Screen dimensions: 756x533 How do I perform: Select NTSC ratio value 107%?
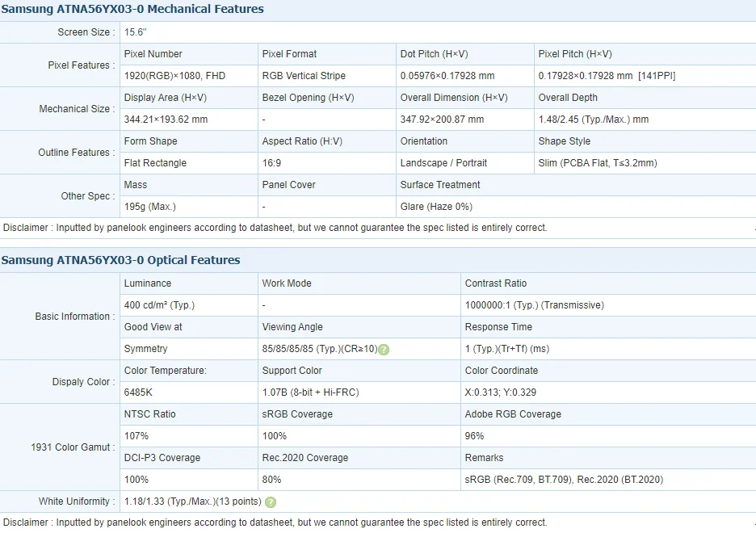pos(136,436)
